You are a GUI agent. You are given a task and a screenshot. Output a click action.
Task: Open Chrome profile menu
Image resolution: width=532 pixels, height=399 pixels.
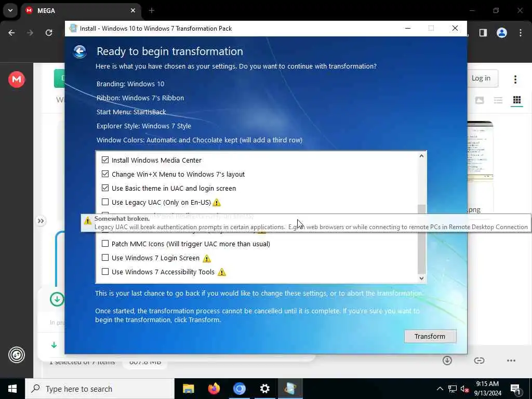pyautogui.click(x=502, y=33)
